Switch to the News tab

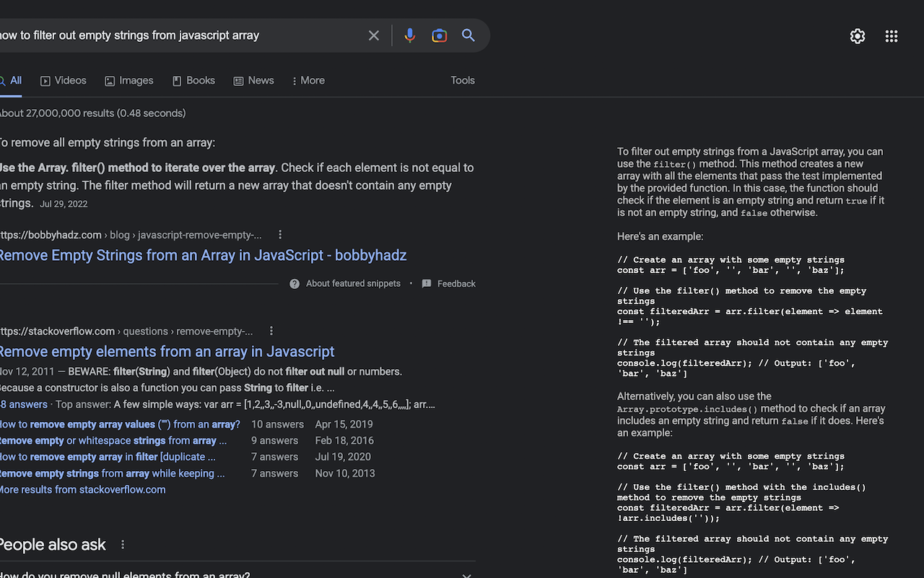[253, 81]
